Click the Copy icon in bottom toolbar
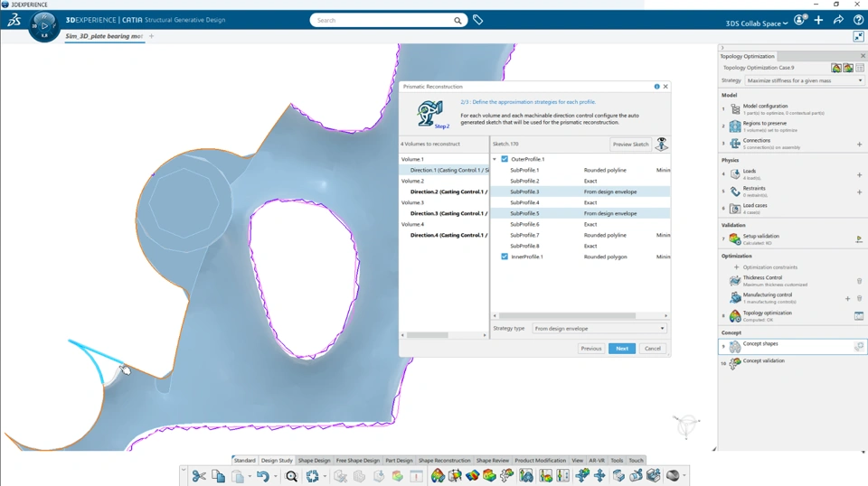 pos(218,475)
